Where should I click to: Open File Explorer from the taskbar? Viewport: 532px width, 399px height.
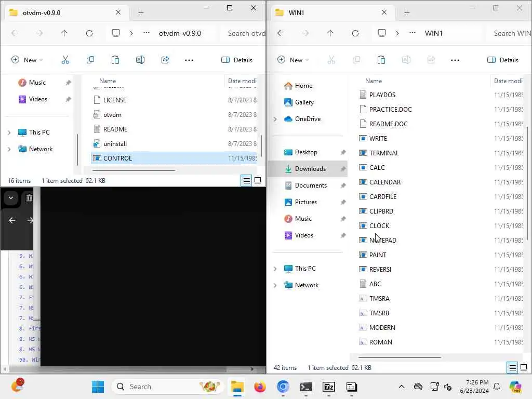coord(237,387)
